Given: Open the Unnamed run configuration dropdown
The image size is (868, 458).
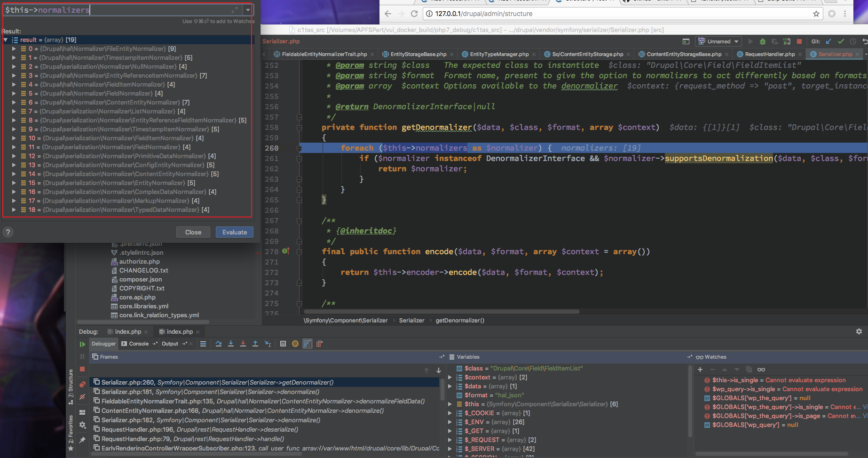Looking at the screenshot, I should pyautogui.click(x=719, y=41).
